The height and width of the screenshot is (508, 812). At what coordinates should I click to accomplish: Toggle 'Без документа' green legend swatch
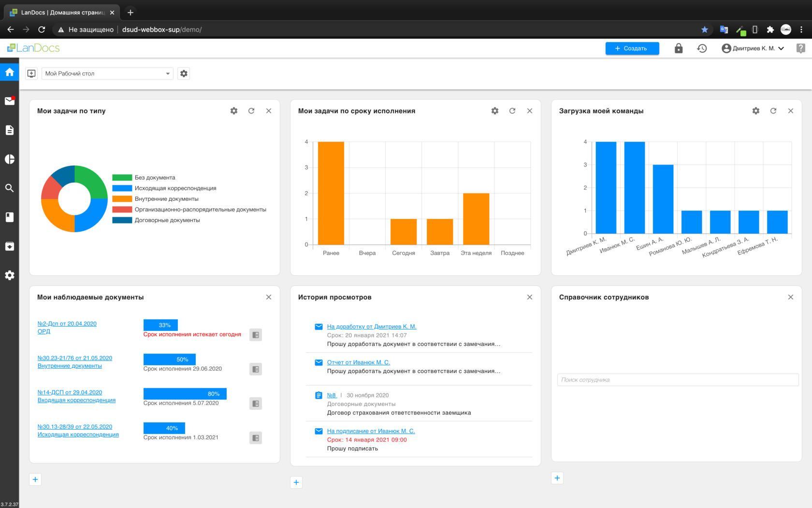tap(122, 178)
